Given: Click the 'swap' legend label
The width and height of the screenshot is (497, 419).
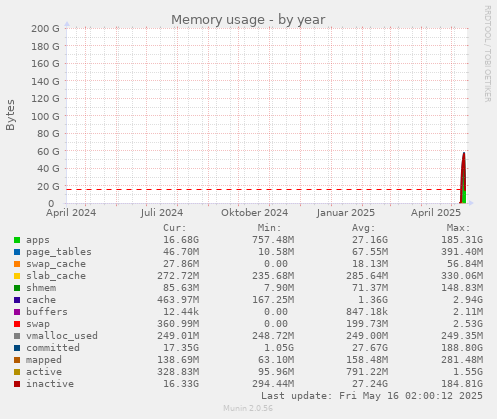Looking at the screenshot, I should [x=38, y=324].
